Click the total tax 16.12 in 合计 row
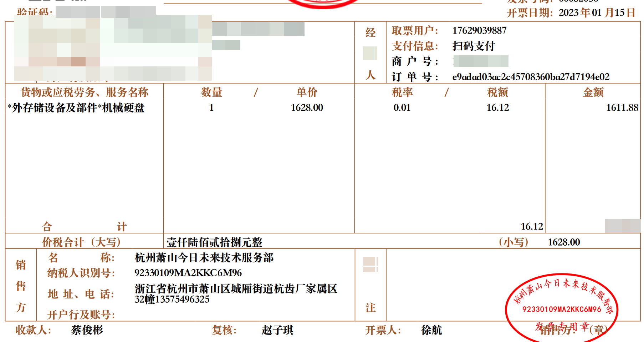 [531, 227]
